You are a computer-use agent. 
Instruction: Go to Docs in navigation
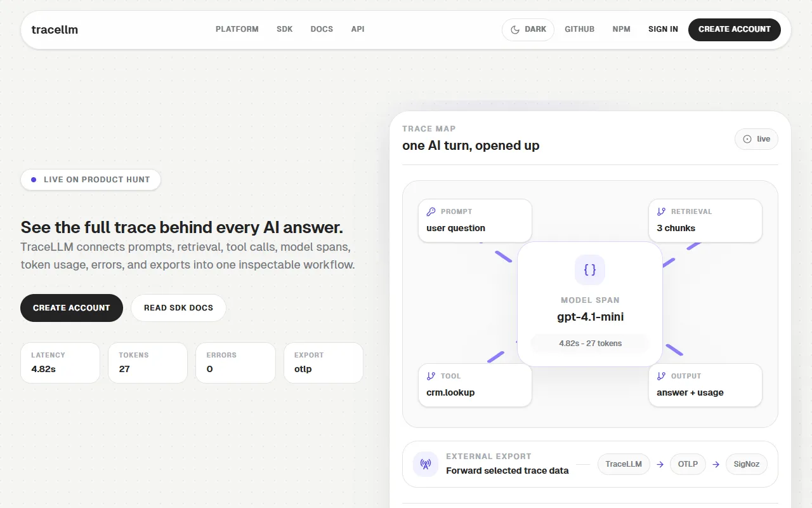coord(322,29)
